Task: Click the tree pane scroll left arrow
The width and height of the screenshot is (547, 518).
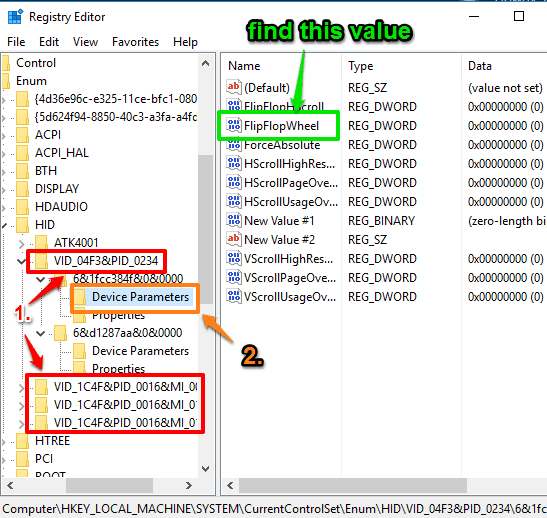Action: click(x=10, y=485)
